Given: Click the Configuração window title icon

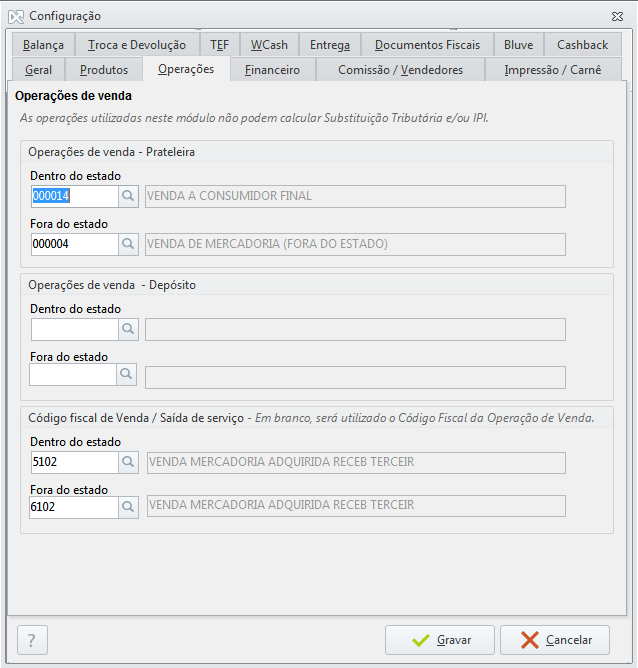Looking at the screenshot, I should pyautogui.click(x=15, y=16).
